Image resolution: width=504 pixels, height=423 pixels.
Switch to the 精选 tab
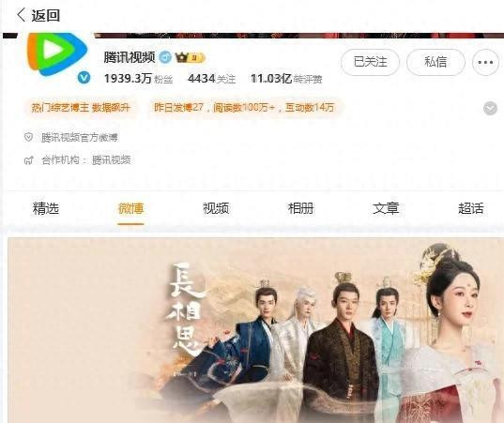point(46,208)
